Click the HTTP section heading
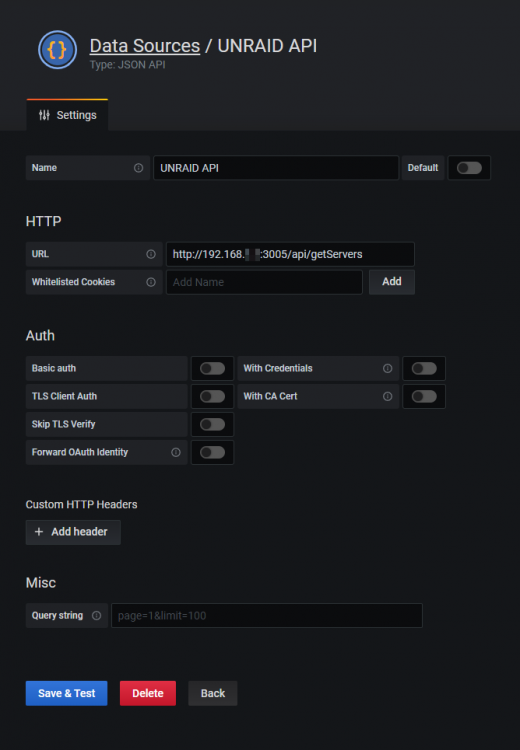The height and width of the screenshot is (750, 520). tap(44, 221)
